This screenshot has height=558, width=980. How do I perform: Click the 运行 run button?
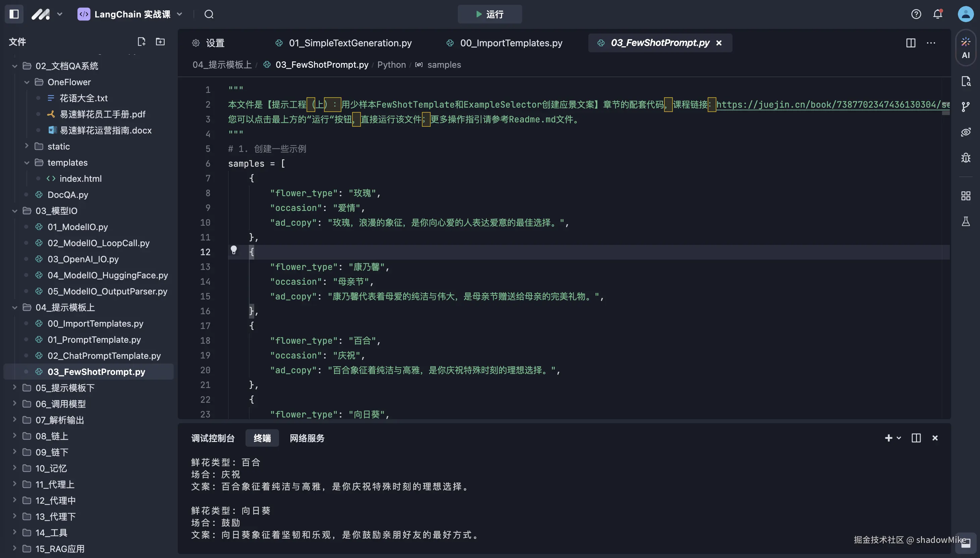[x=489, y=14]
